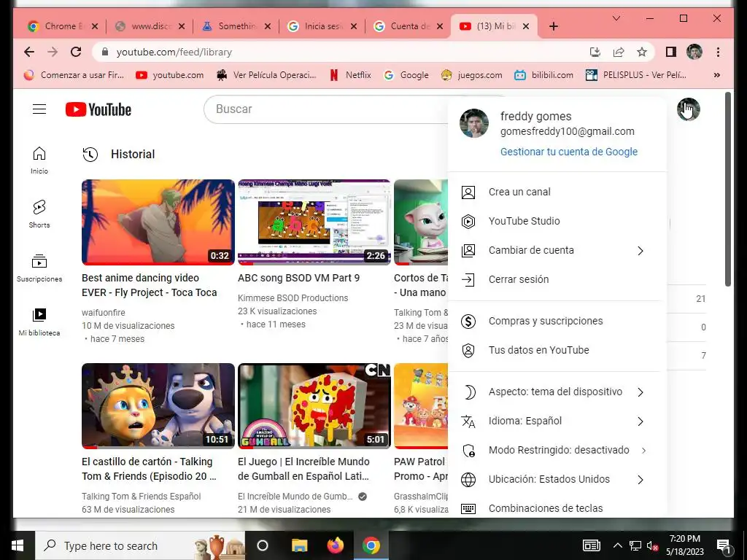The image size is (747, 560).
Task: Click the Chrome forward arrow
Action: (53, 52)
